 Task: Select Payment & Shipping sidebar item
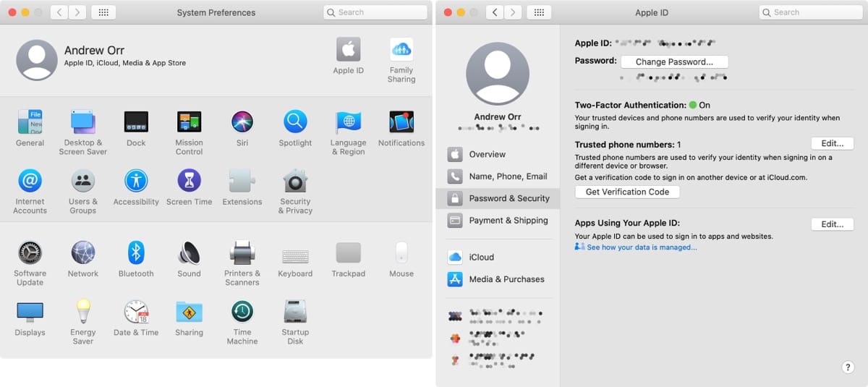point(498,221)
